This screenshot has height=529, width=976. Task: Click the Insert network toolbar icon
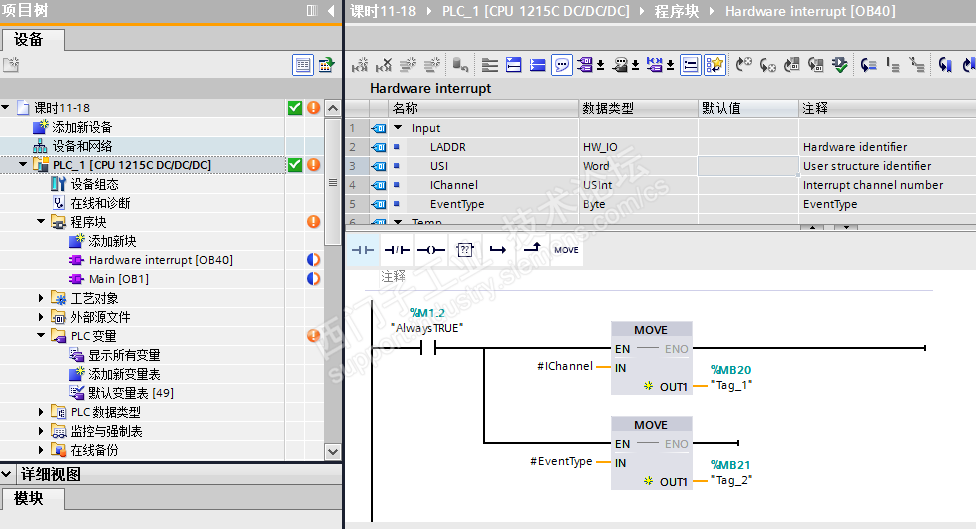click(360, 65)
